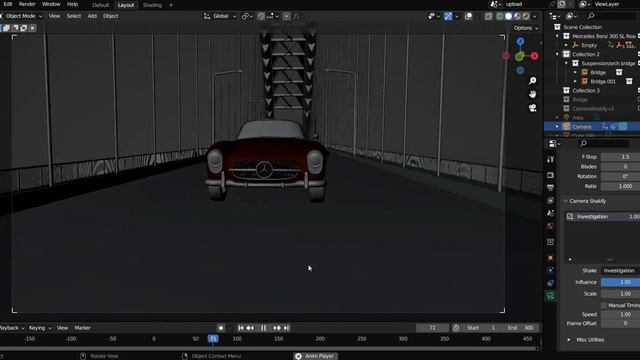Toggle X-ray mode in viewport header

coord(488,16)
